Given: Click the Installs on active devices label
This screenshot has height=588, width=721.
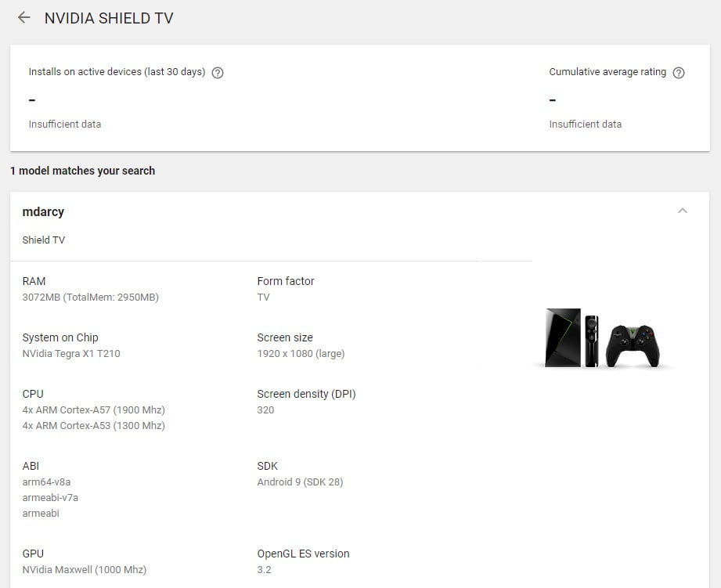Looking at the screenshot, I should (x=117, y=72).
